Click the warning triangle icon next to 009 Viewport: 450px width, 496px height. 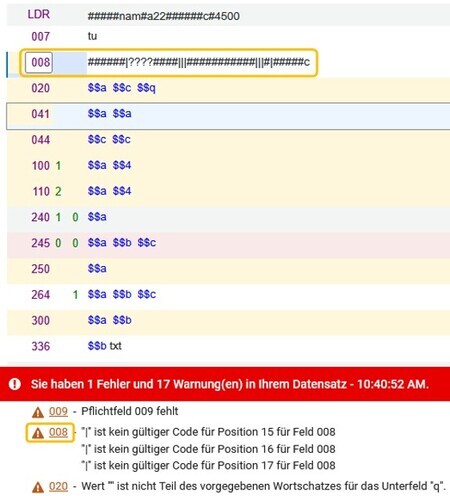[x=38, y=412]
